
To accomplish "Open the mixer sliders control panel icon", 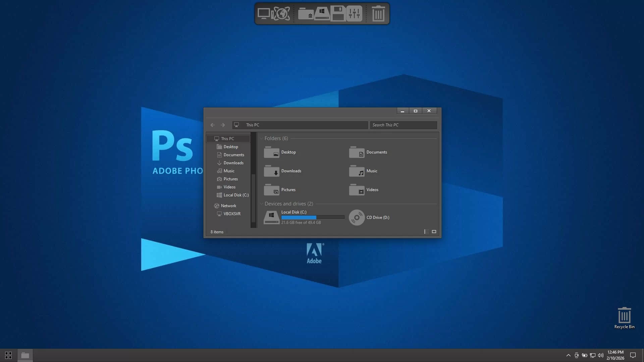I will (354, 14).
